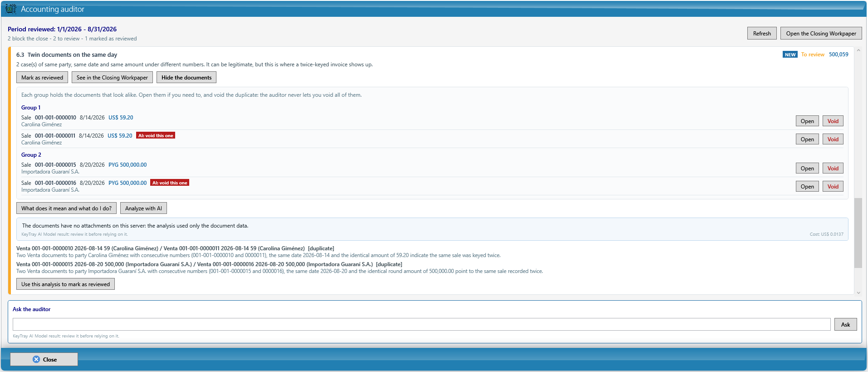The image size is (868, 372).
Task: Void sale 001-001-0000010
Action: coord(833,121)
